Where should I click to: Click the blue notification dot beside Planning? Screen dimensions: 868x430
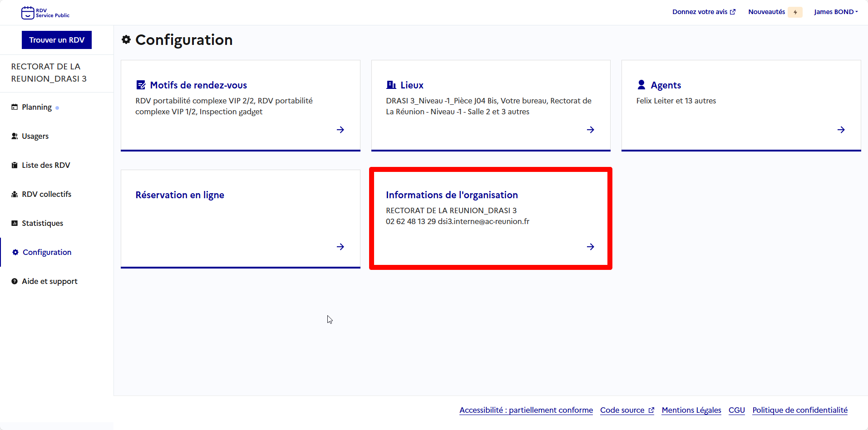(x=57, y=108)
